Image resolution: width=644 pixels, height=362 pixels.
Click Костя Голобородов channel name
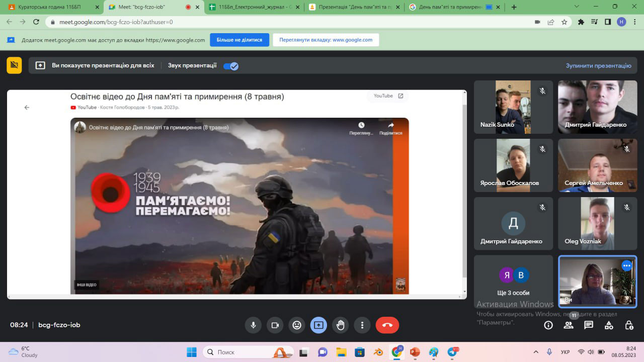pos(122,107)
